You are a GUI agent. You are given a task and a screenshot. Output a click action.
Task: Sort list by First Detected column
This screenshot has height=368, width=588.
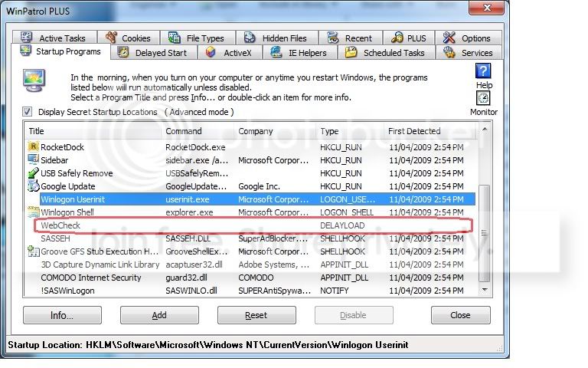click(430, 131)
